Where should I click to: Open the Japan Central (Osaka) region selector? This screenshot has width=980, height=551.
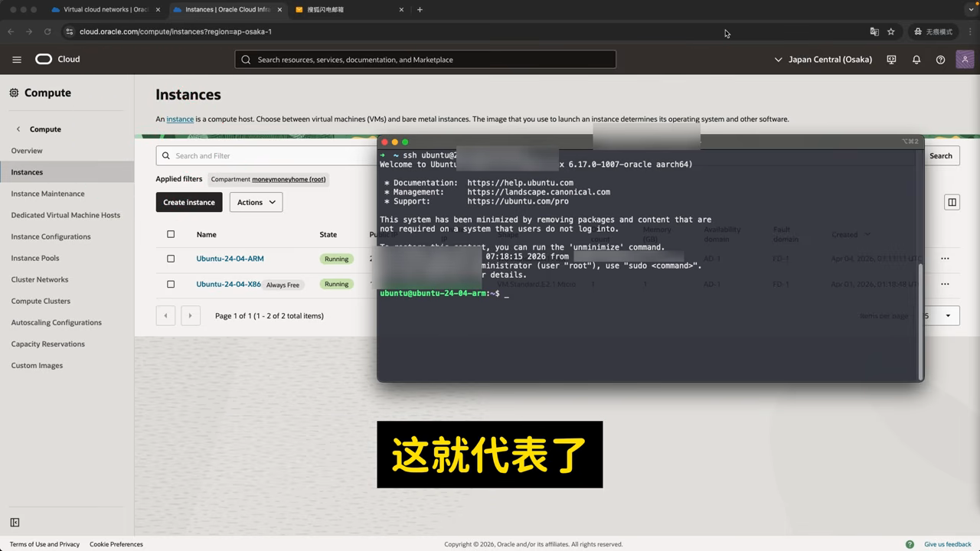pos(823,60)
